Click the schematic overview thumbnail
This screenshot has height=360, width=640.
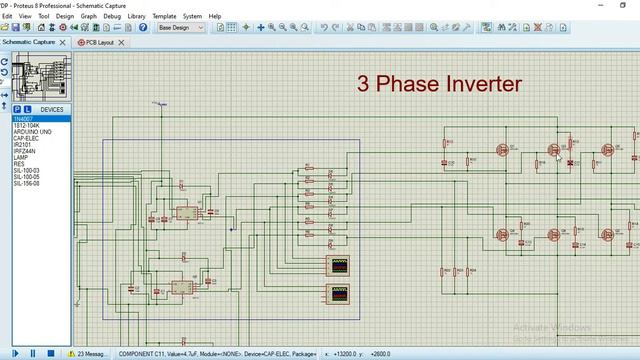(42, 76)
